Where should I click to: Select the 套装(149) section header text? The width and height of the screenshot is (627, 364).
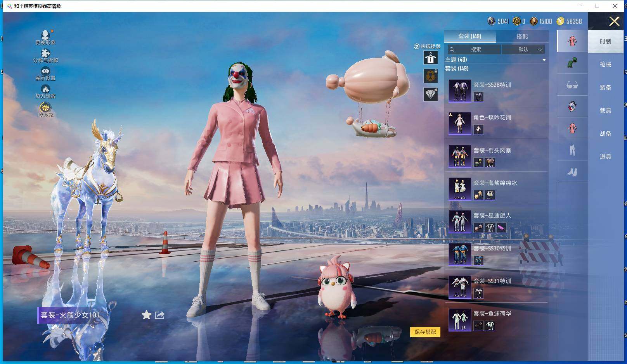457,68
